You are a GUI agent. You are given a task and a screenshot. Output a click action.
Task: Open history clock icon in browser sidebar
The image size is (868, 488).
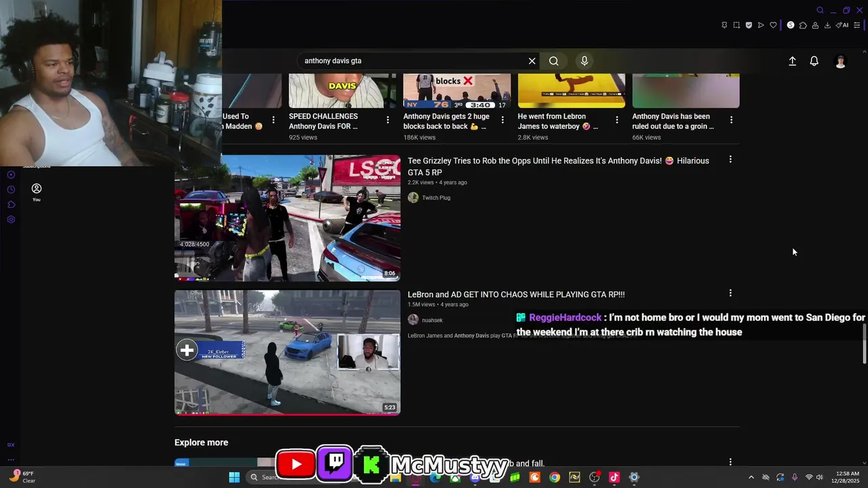[x=11, y=190]
